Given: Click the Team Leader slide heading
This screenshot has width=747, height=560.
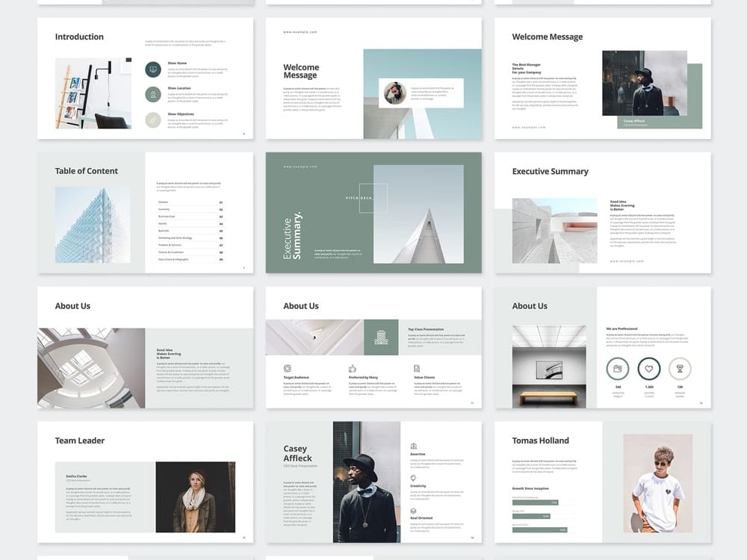Looking at the screenshot, I should (80, 441).
